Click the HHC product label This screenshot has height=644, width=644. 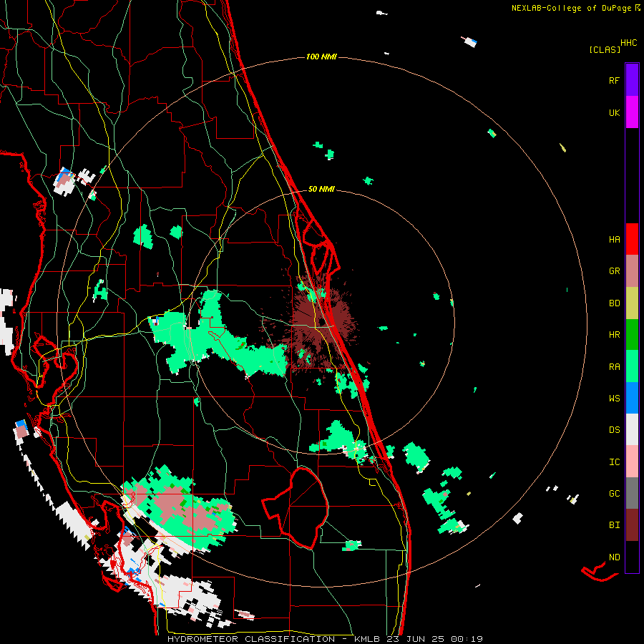click(x=628, y=43)
